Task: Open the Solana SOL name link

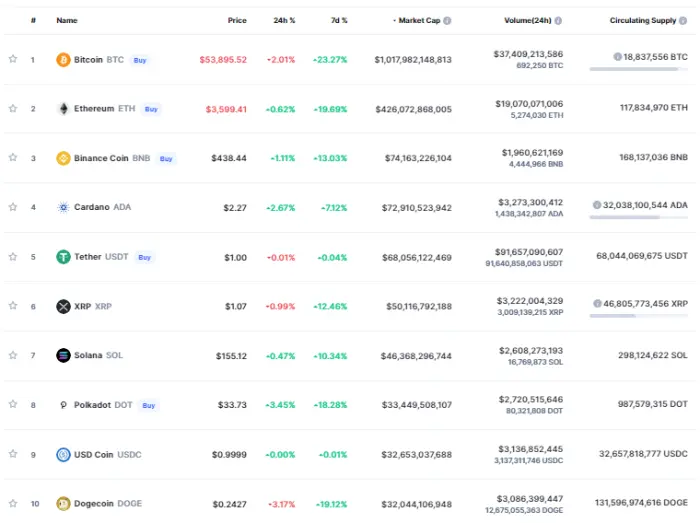Action: click(x=98, y=355)
